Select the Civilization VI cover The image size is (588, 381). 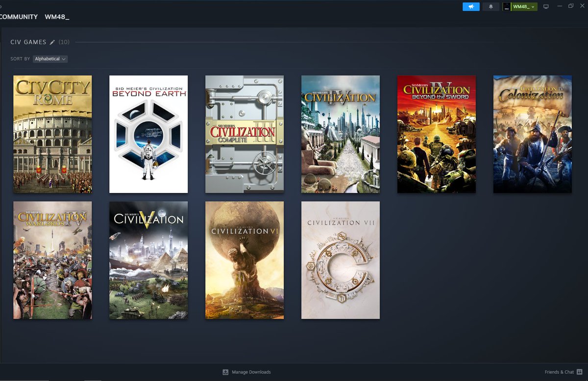click(245, 260)
